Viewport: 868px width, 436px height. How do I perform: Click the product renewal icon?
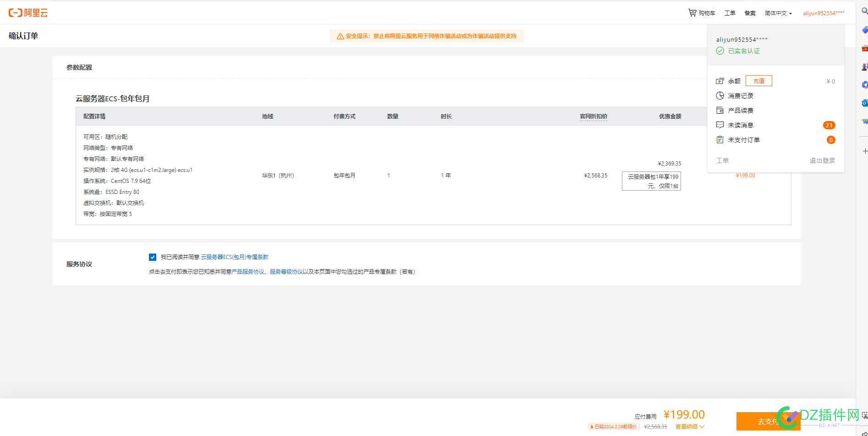(720, 110)
